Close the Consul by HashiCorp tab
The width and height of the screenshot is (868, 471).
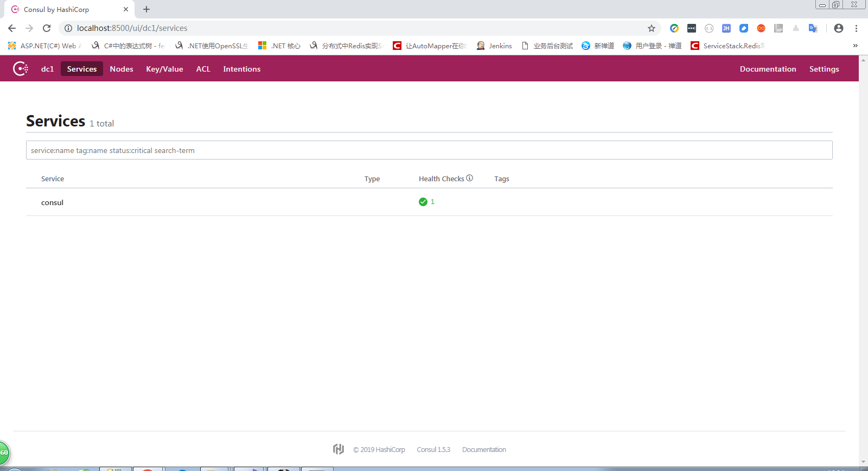pyautogui.click(x=126, y=9)
